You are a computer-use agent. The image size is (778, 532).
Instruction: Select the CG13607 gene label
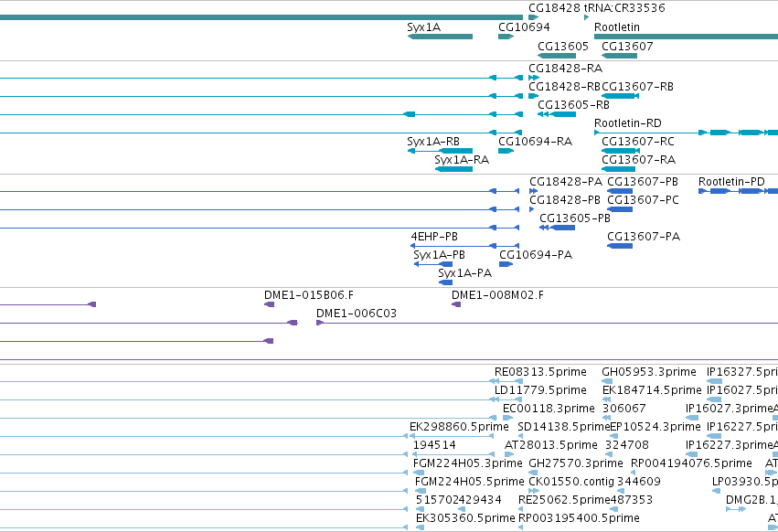(x=627, y=46)
